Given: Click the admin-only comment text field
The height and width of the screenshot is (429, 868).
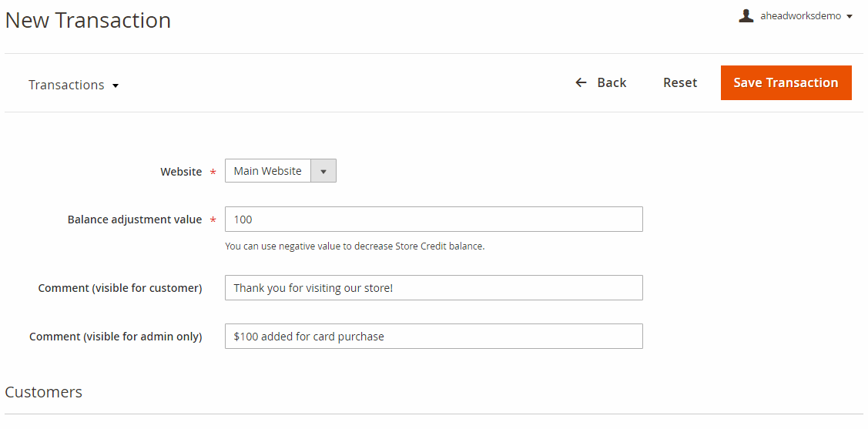Looking at the screenshot, I should coord(434,337).
